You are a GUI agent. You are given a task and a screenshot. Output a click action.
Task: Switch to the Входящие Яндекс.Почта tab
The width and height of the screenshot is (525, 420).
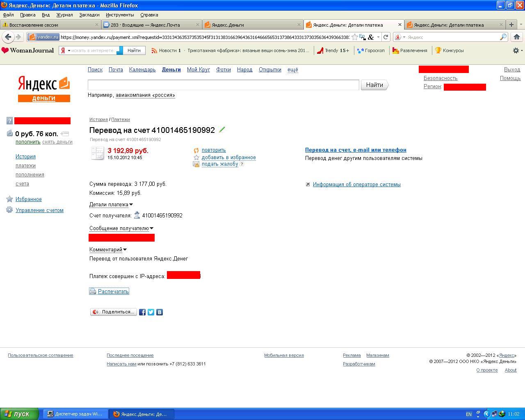151,25
